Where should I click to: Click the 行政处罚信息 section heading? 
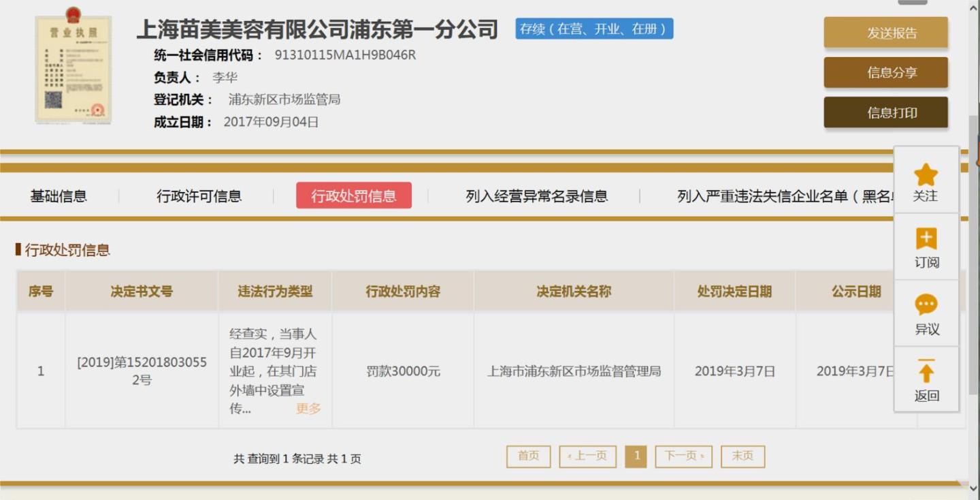click(67, 250)
